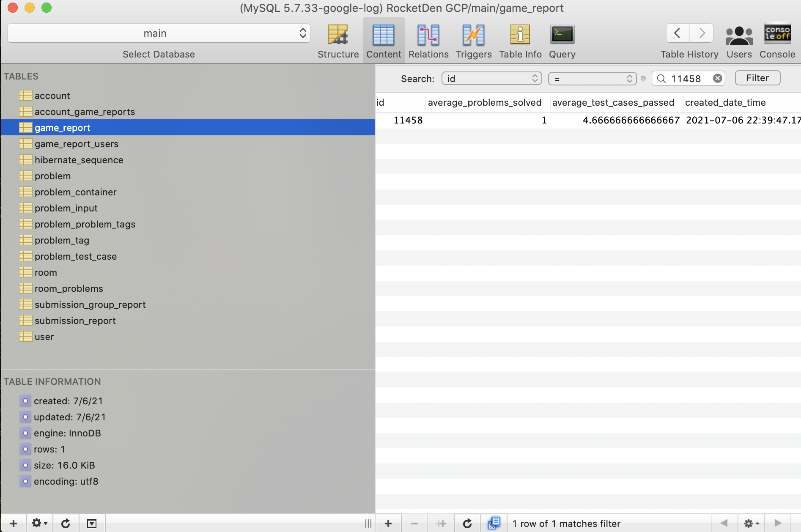This screenshot has width=801, height=532.
Task: Select the game_report_users table
Action: (188, 144)
